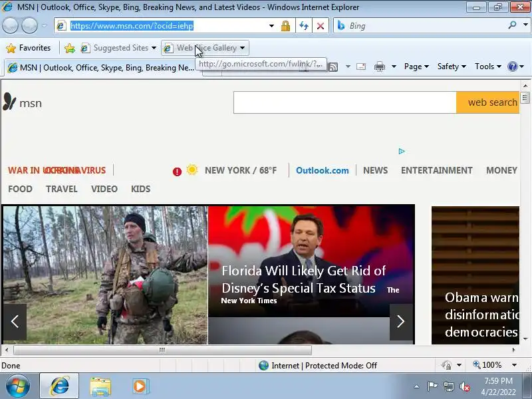Click the Forward navigation arrow button
The width and height of the screenshot is (532, 399).
coord(29,26)
